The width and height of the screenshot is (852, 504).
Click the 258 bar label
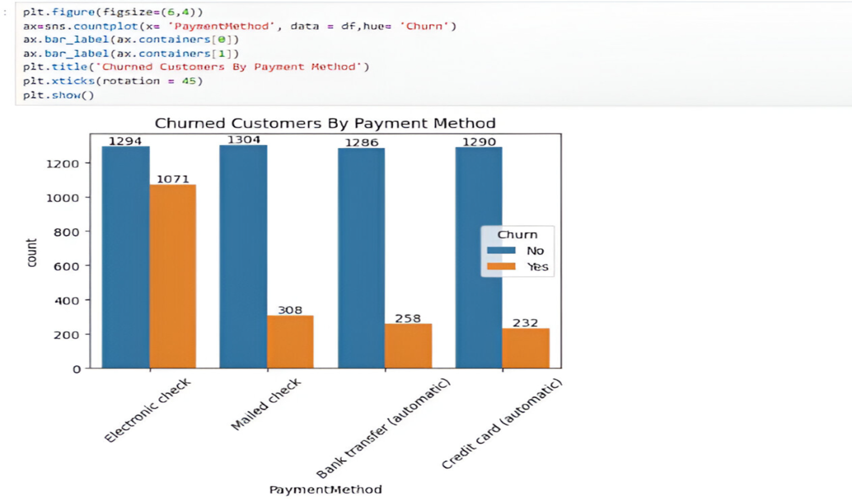point(408,319)
